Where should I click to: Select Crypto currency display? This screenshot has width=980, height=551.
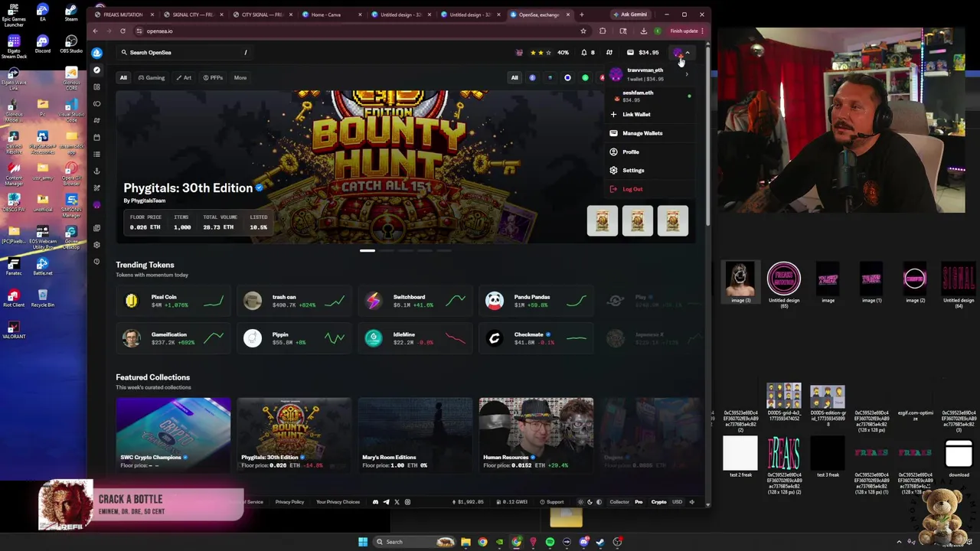(x=658, y=502)
